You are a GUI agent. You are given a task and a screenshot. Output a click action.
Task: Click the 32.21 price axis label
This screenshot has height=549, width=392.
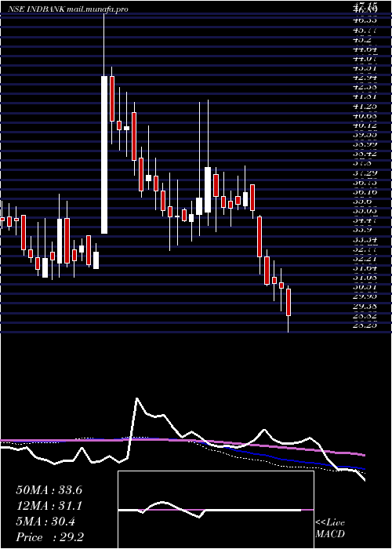(365, 259)
